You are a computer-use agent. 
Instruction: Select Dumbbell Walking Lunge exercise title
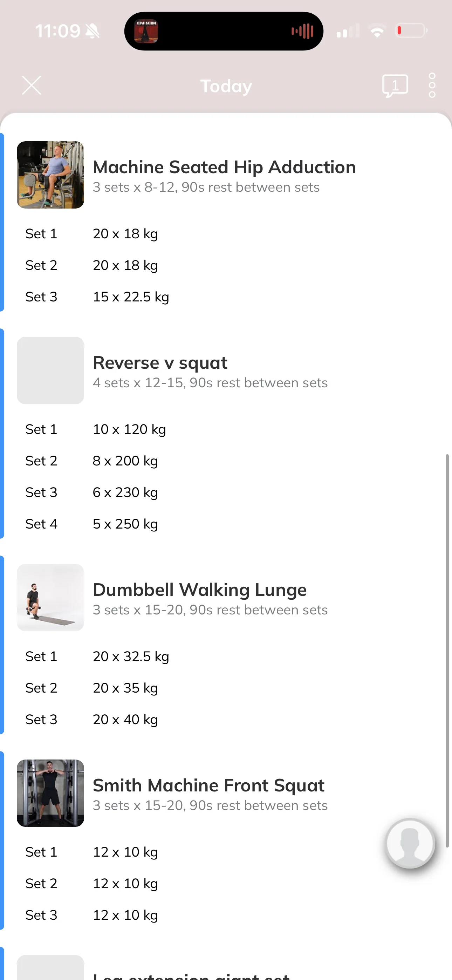(x=200, y=590)
